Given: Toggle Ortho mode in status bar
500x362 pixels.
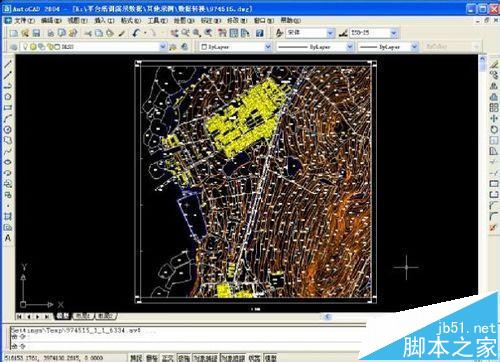Looking at the screenshot, I should (168, 358).
